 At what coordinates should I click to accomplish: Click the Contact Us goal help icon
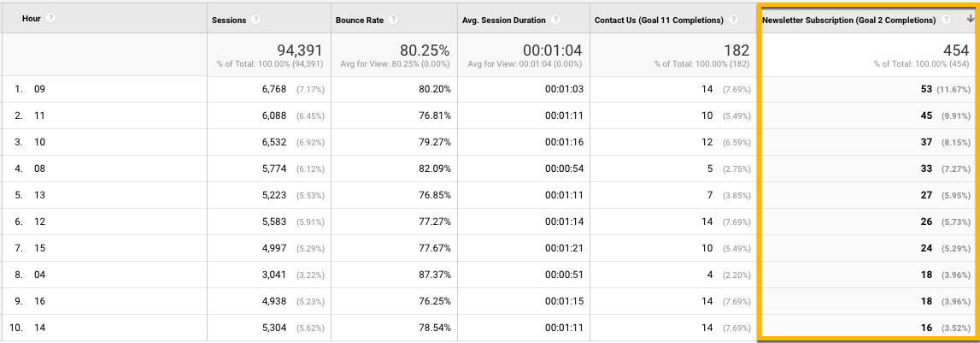coord(732,20)
